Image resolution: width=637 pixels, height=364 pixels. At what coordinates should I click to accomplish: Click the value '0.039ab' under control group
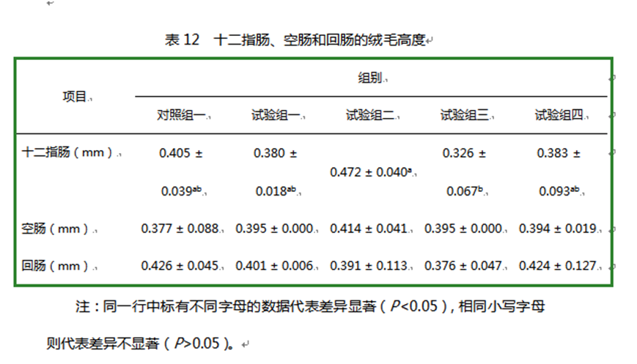[181, 190]
